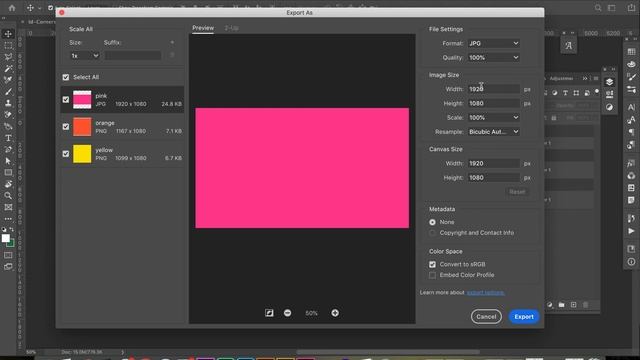The height and width of the screenshot is (360, 640).
Task: Click the Canvas Size Width field
Action: (x=493, y=163)
